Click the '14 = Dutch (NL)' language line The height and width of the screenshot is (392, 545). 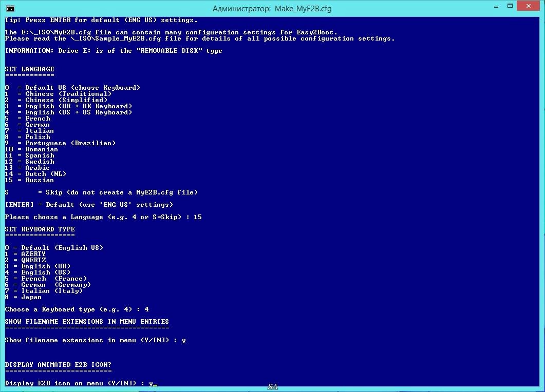click(35, 174)
